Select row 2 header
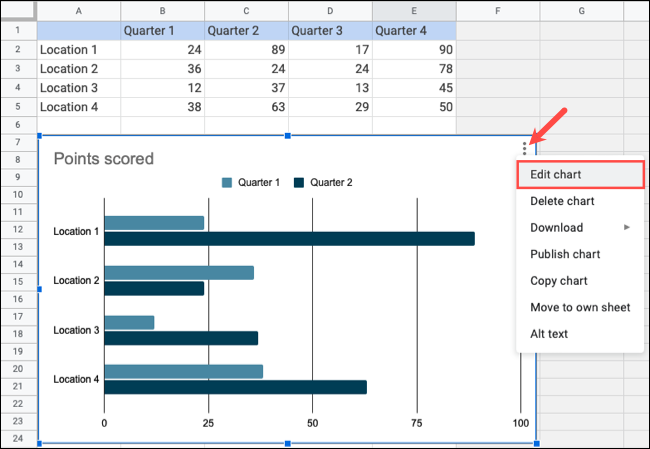650x449 pixels. click(18, 50)
